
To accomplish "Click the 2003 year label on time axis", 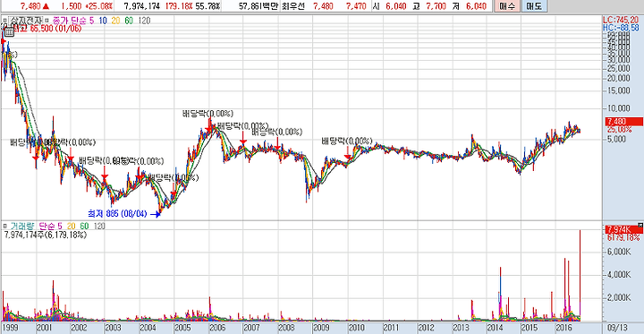I will point(112,328).
